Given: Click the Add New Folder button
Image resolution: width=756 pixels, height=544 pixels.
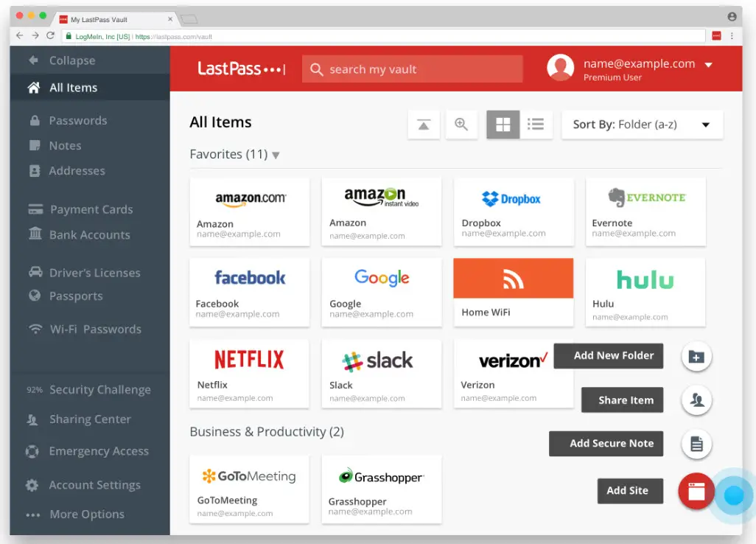Looking at the screenshot, I should click(x=609, y=356).
